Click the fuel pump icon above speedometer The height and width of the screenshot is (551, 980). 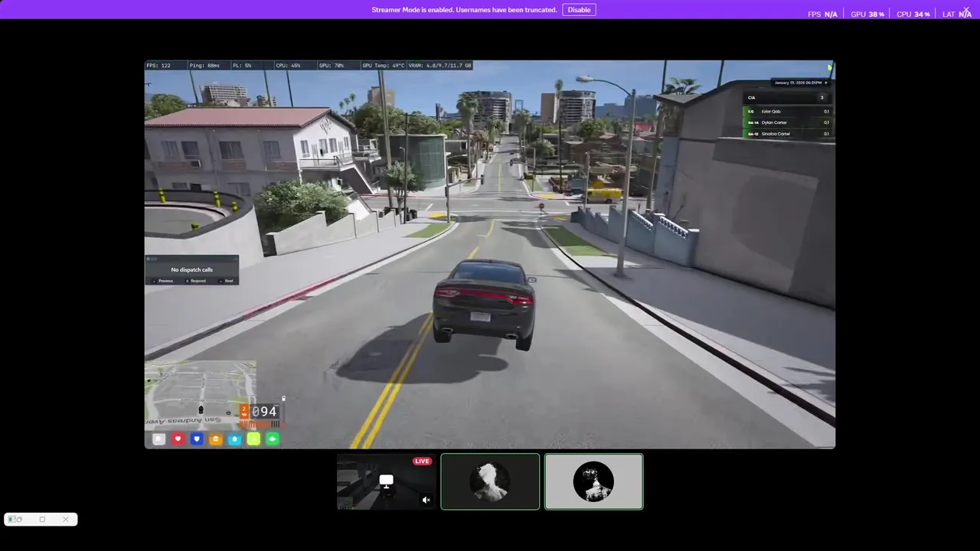coord(283,398)
